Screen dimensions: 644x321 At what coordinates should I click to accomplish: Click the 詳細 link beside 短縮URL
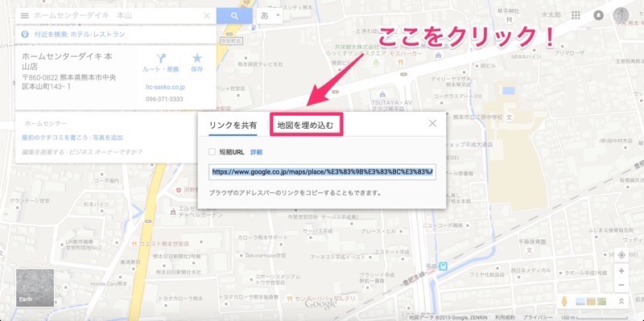pos(256,152)
